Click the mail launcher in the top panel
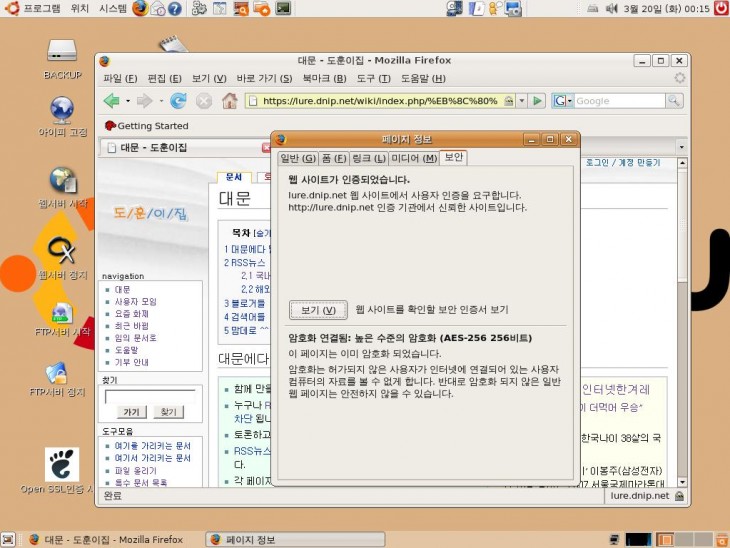Viewport: 730px width, 548px height. pos(158,8)
